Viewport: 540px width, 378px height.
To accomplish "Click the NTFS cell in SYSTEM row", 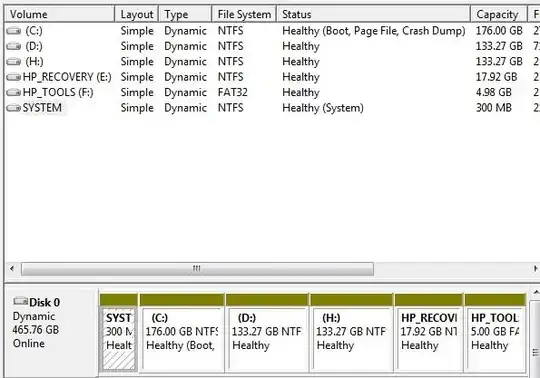I will point(230,108).
